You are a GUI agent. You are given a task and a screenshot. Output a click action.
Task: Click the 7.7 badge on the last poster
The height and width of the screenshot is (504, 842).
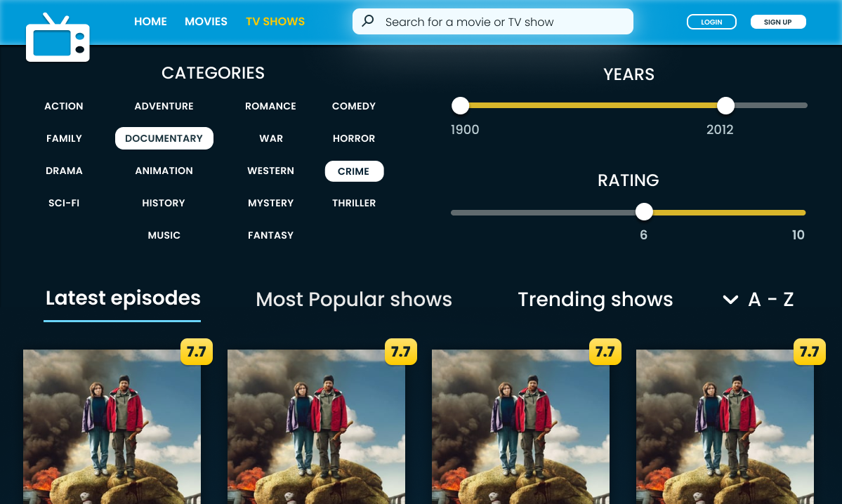(809, 352)
